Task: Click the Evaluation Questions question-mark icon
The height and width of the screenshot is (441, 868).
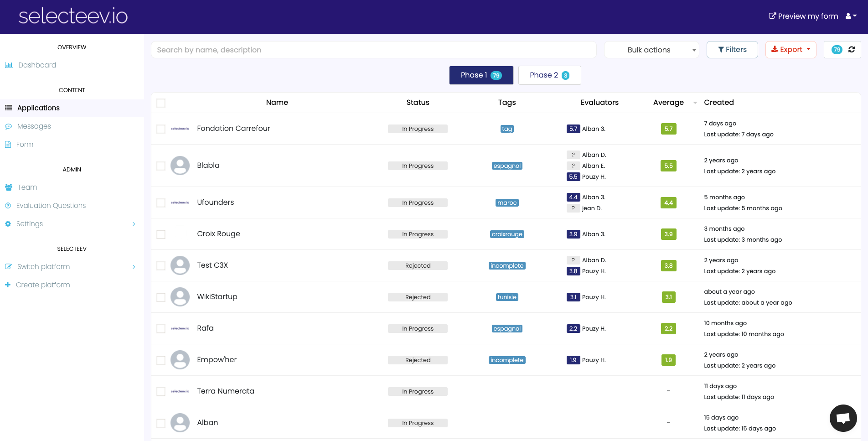Action: 8,206
